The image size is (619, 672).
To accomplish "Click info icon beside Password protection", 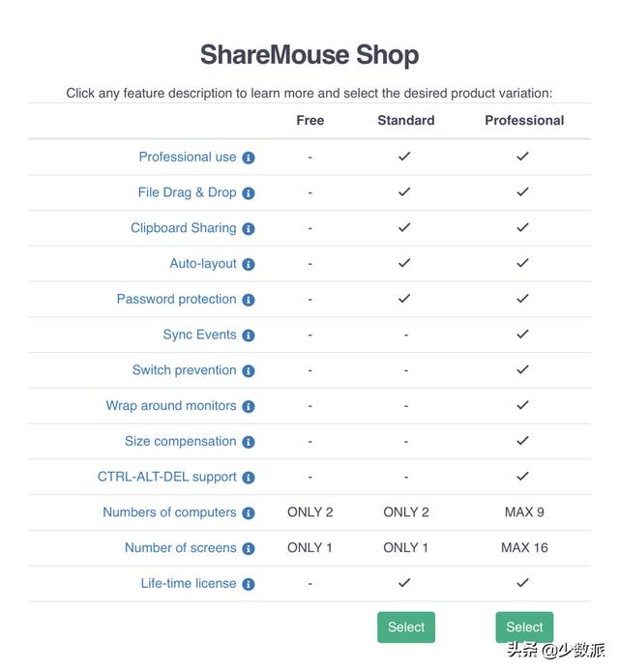I will pos(249,300).
